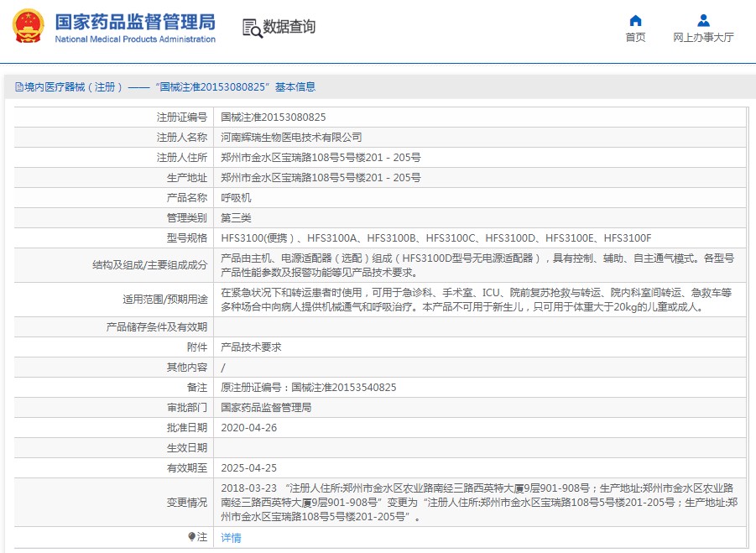Screen dimensions: 756x553
Task: Click 生产地址 address value
Action: click(321, 178)
